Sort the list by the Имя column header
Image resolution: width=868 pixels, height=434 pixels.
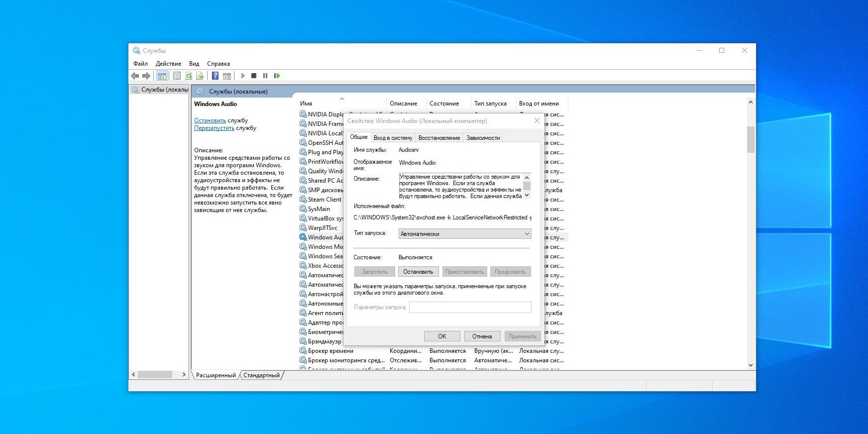tap(341, 104)
